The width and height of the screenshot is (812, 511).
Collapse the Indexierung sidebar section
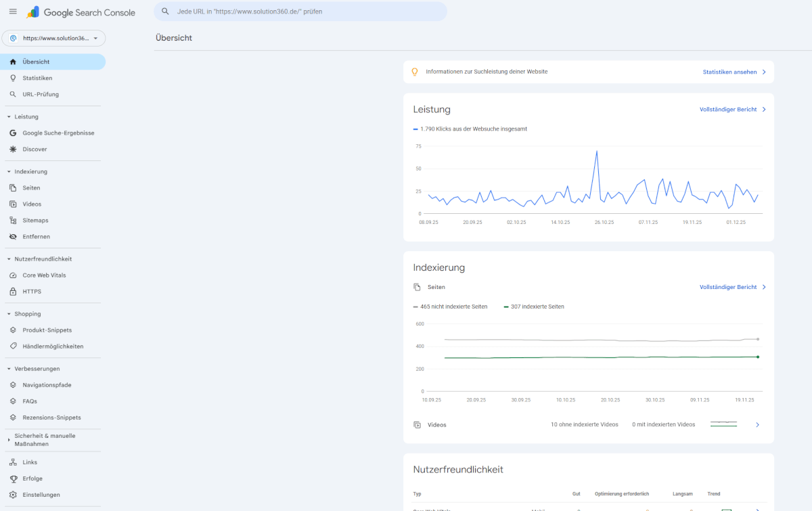(9, 172)
